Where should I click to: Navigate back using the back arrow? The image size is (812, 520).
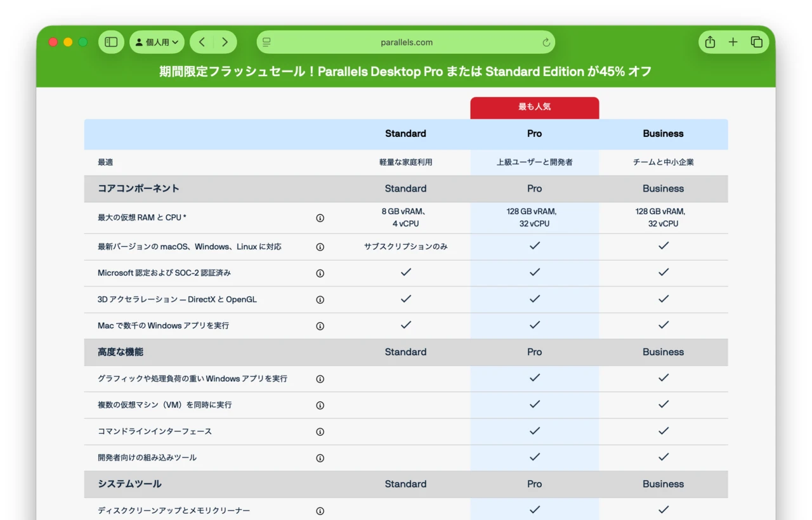(202, 42)
